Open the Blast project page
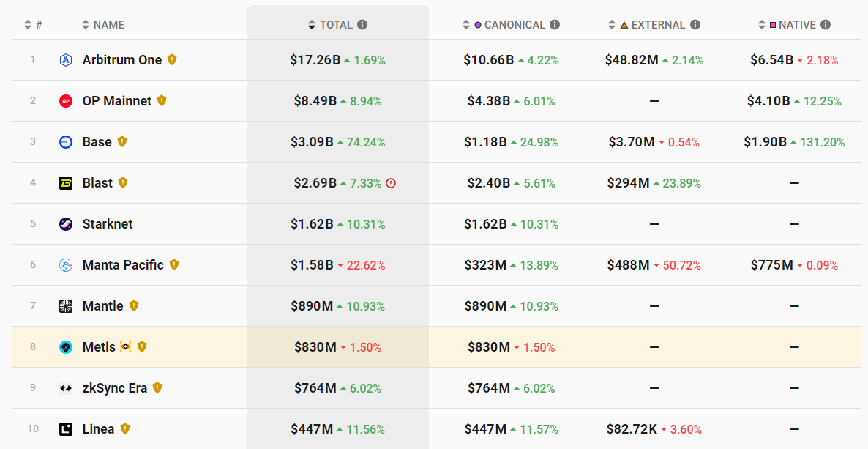Image resolution: width=868 pixels, height=449 pixels. 97,183
